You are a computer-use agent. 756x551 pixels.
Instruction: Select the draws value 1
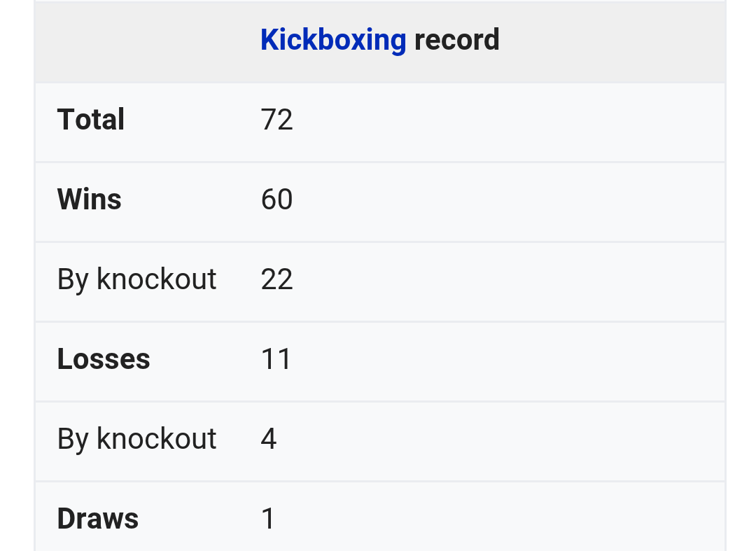pos(268,519)
